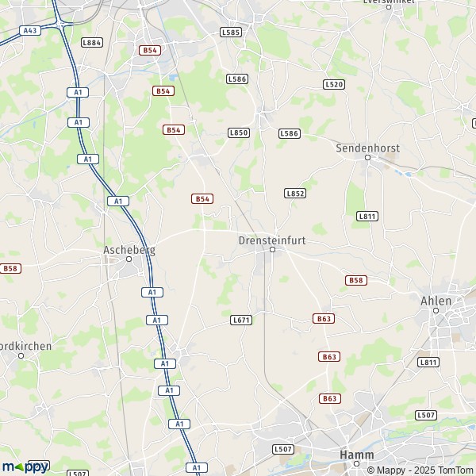Click the Drensteinfurt town marker circle
This screenshot has width=476, height=476.
pyautogui.click(x=273, y=250)
